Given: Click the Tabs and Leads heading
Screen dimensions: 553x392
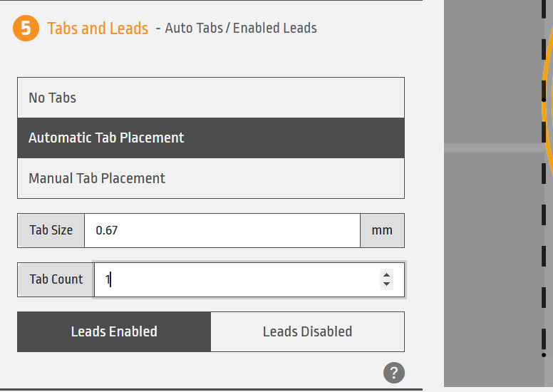Looking at the screenshot, I should 98,29.
